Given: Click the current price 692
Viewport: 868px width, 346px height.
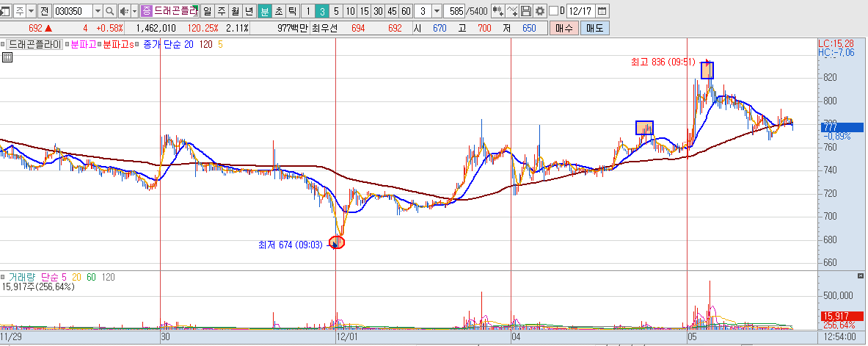Looking at the screenshot, I should click(x=35, y=28).
